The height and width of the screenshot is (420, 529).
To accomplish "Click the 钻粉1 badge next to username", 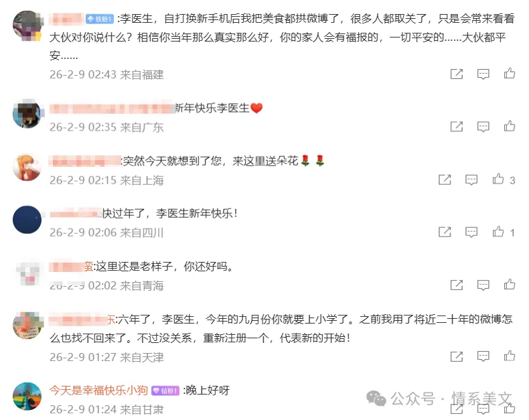I will click(165, 391).
